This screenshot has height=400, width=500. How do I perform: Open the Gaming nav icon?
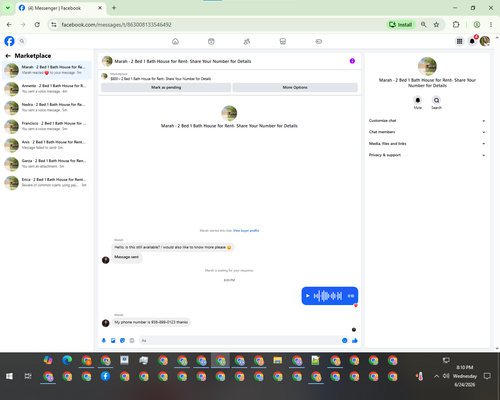coord(318,41)
